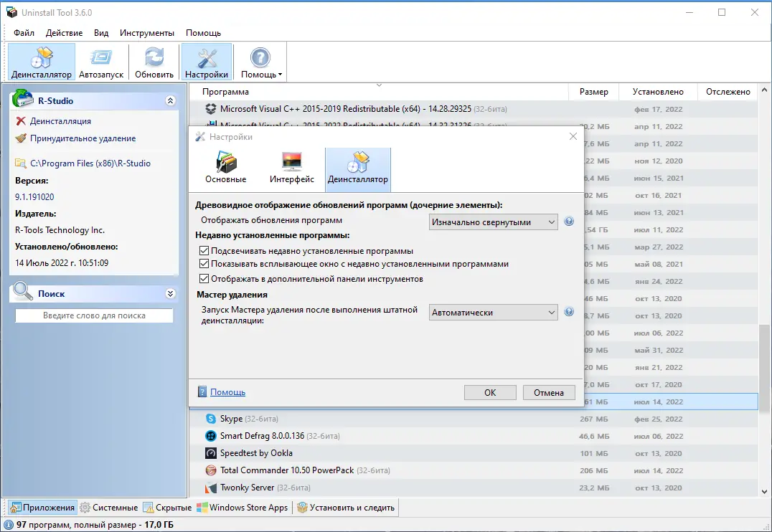This screenshot has height=532, width=772.
Task: Toggle Подсвечивать недавно установленные программы checkbox
Action: point(204,250)
